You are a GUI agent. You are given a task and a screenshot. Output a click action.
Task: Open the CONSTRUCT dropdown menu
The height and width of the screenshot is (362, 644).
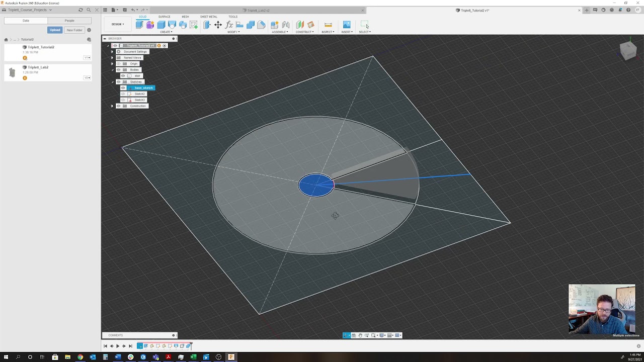[305, 32]
